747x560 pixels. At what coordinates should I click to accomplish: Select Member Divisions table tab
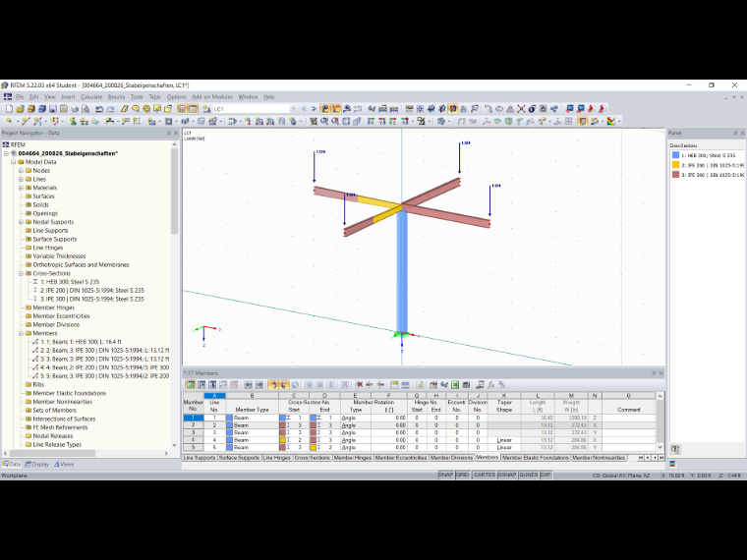(x=451, y=458)
